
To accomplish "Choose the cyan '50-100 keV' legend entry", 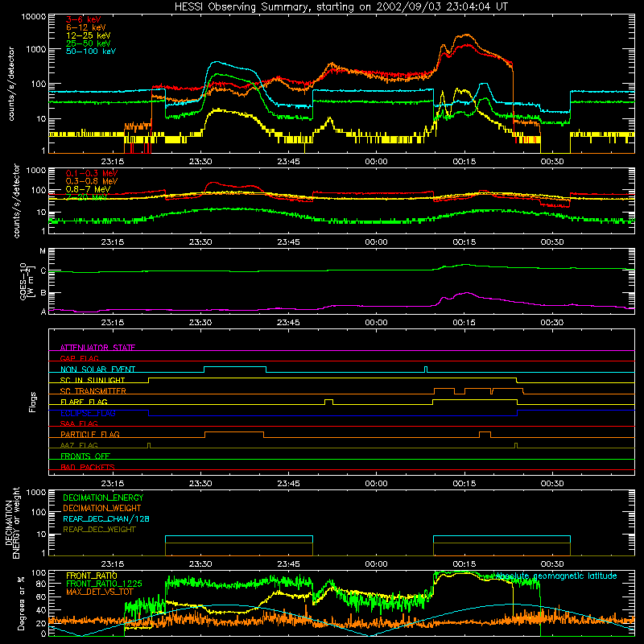I will 91,52.
